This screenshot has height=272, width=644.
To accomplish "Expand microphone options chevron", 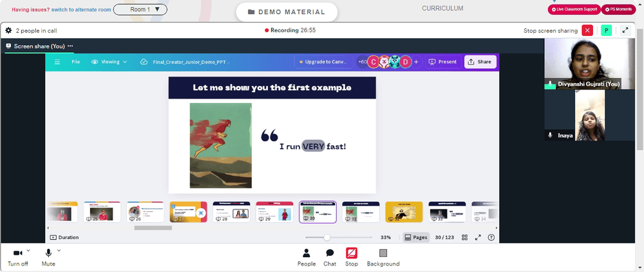I will coord(59,250).
